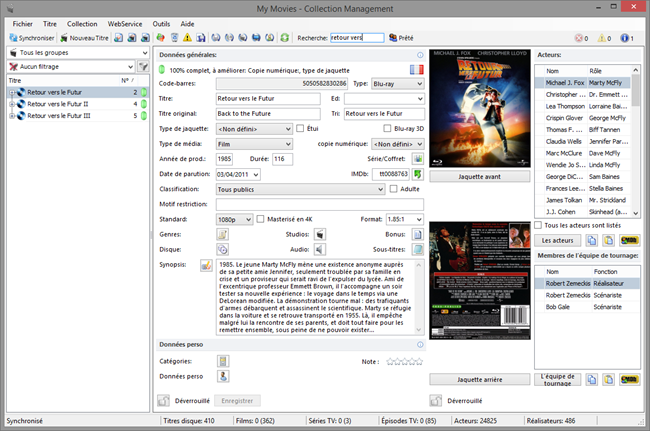This screenshot has width=650, height=431.
Task: Open the Collection menu
Action: click(82, 24)
